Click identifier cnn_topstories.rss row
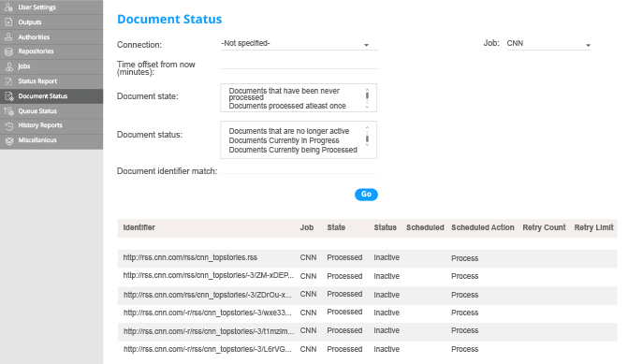 190,257
